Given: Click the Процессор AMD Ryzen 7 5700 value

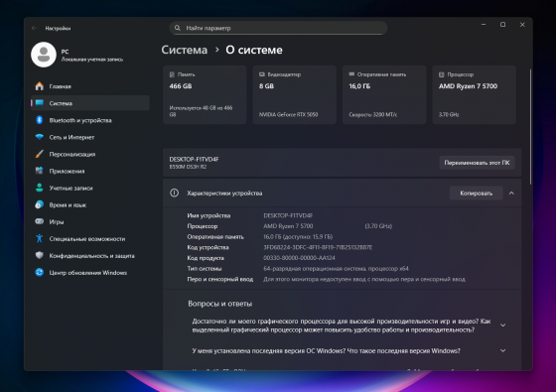Looking at the screenshot, I should 288,226.
